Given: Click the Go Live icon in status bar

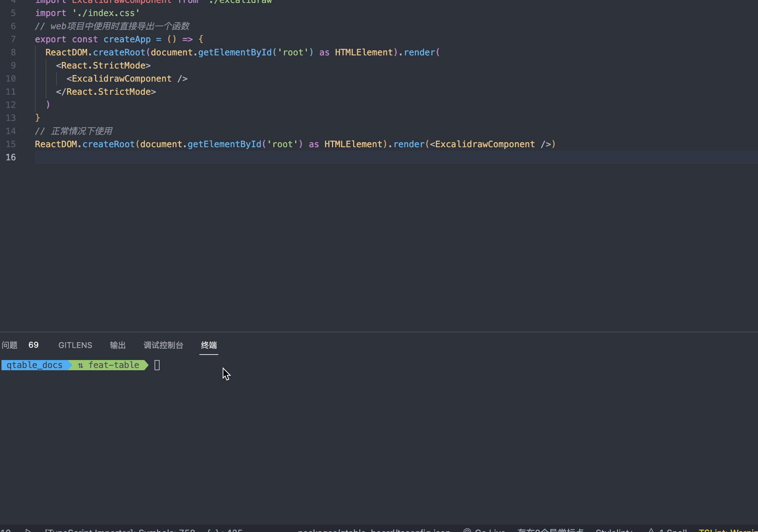Looking at the screenshot, I should (x=468, y=530).
